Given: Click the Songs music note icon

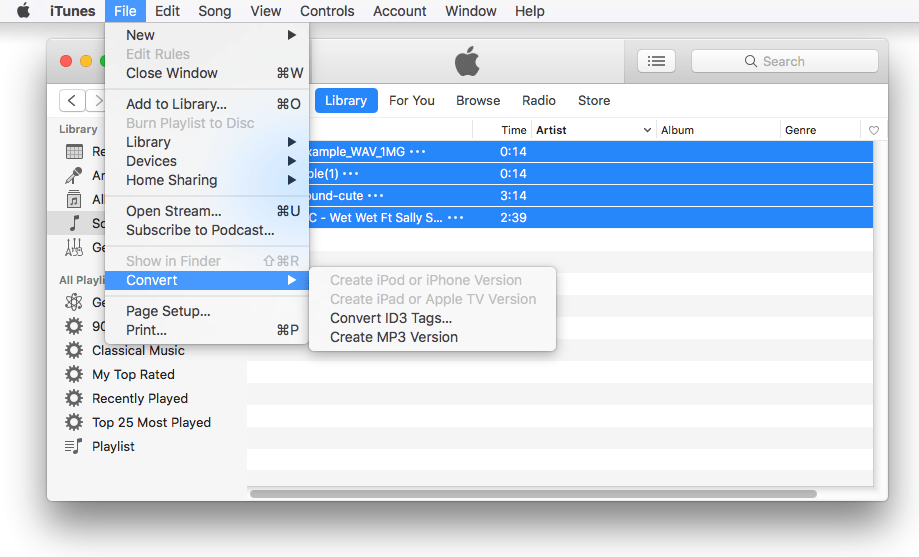Looking at the screenshot, I should 74,223.
